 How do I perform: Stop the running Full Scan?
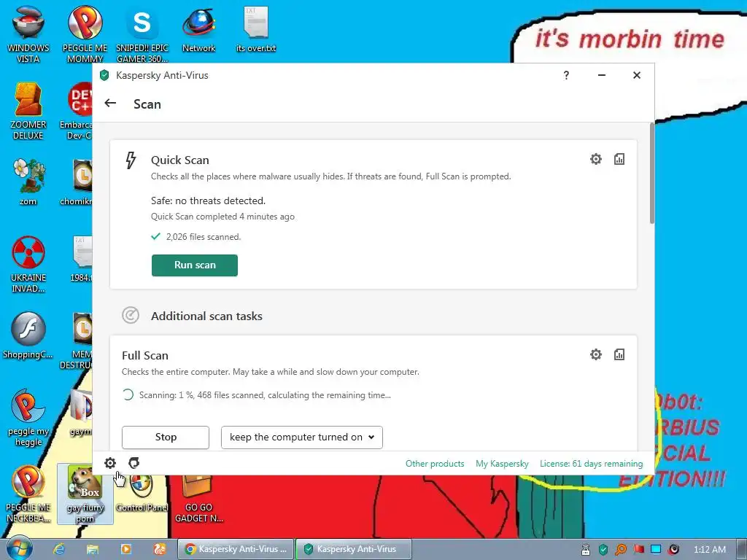pos(166,437)
